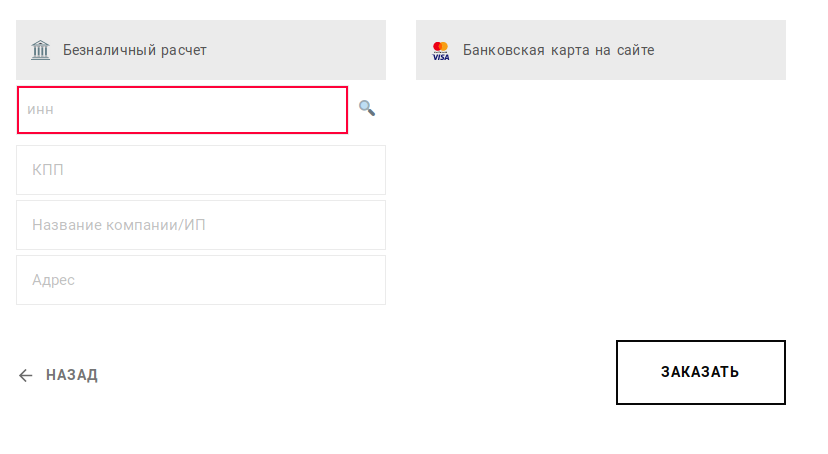Go back using the НАЗАД link

pyautogui.click(x=58, y=375)
